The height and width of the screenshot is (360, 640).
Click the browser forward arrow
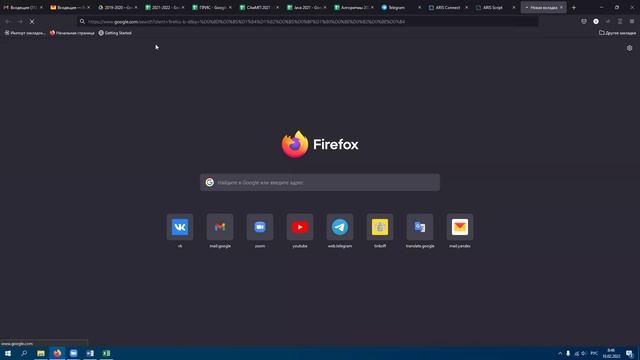point(20,22)
